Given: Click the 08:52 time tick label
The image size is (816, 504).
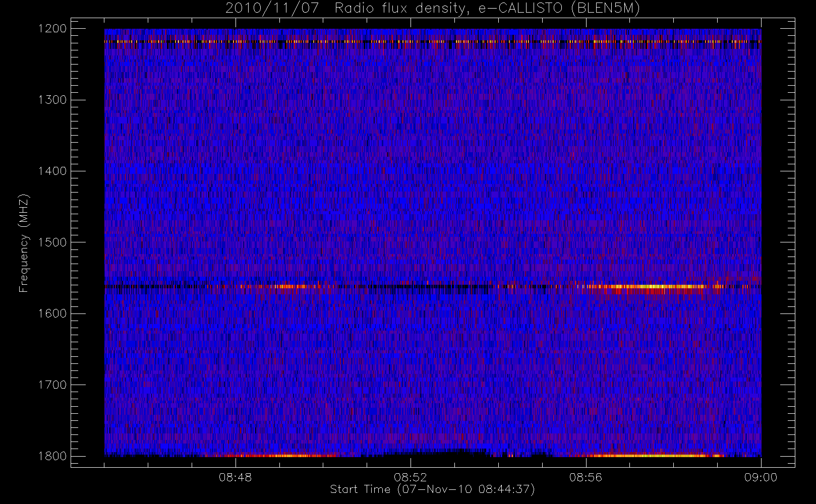Looking at the screenshot, I should point(411,477).
